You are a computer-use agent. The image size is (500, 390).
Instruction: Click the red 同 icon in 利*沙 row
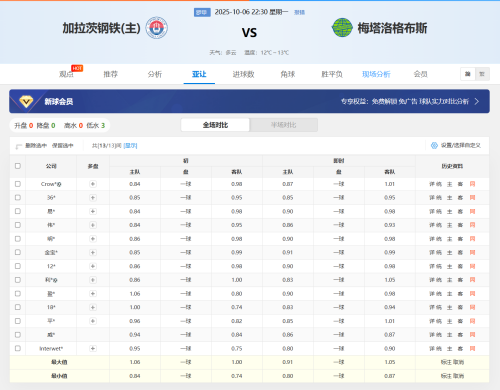point(472,280)
